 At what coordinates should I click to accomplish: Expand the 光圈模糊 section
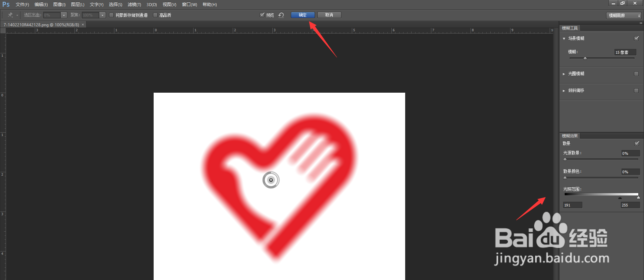pyautogui.click(x=564, y=74)
